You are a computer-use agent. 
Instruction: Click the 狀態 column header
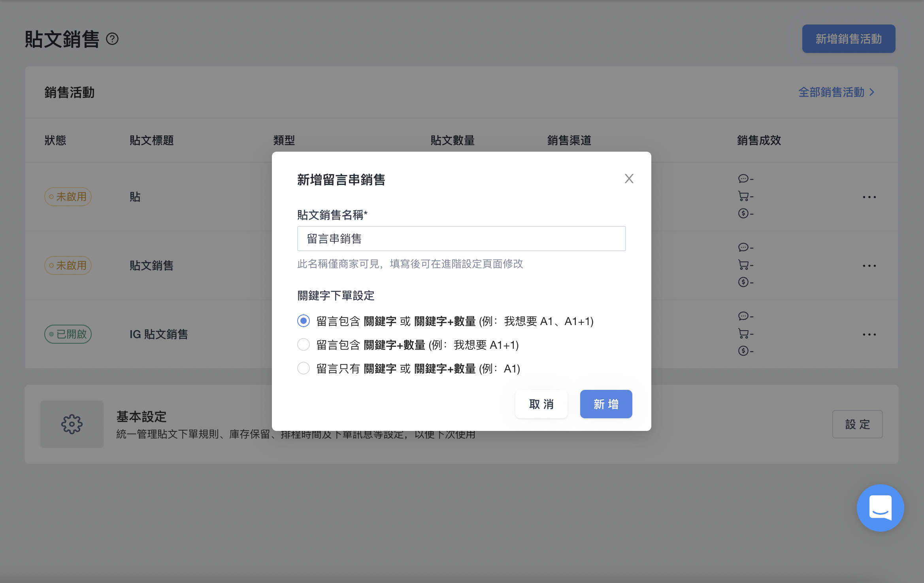[x=55, y=140]
